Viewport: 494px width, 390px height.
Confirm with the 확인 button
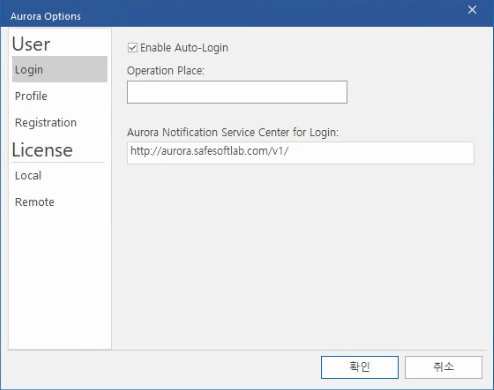360,367
